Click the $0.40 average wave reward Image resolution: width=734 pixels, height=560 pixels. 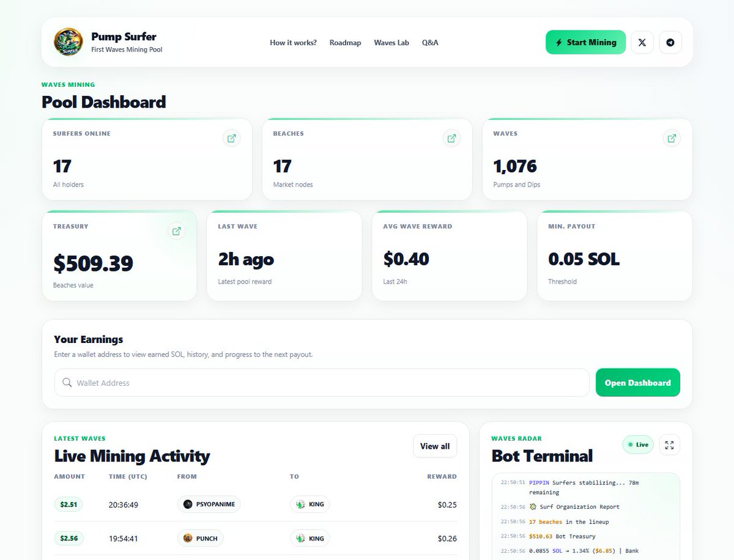[406, 259]
